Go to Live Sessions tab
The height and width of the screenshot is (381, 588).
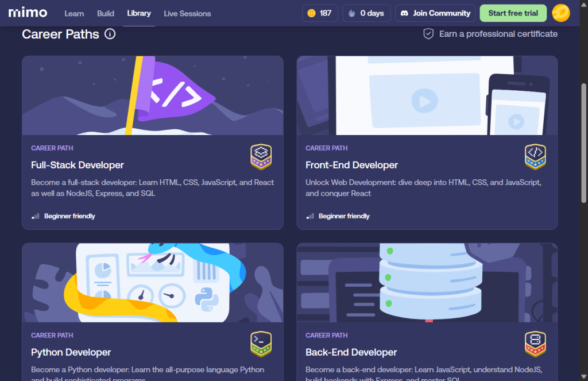pos(187,13)
